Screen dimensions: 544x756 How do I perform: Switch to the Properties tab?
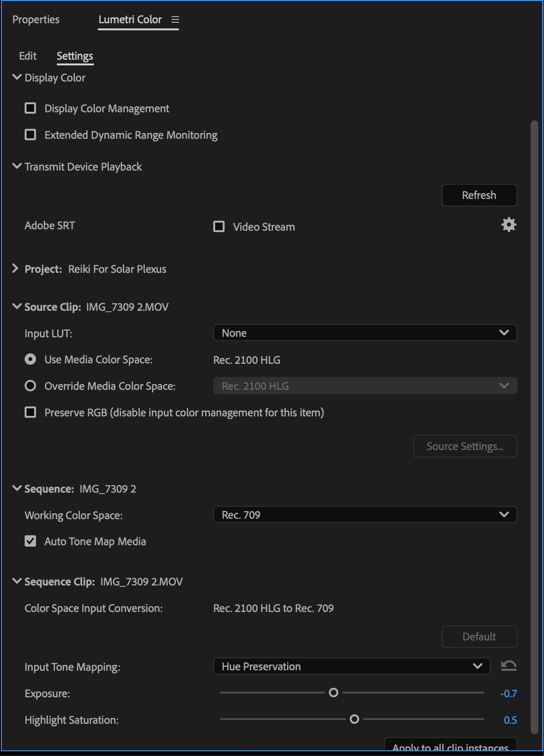[36, 20]
